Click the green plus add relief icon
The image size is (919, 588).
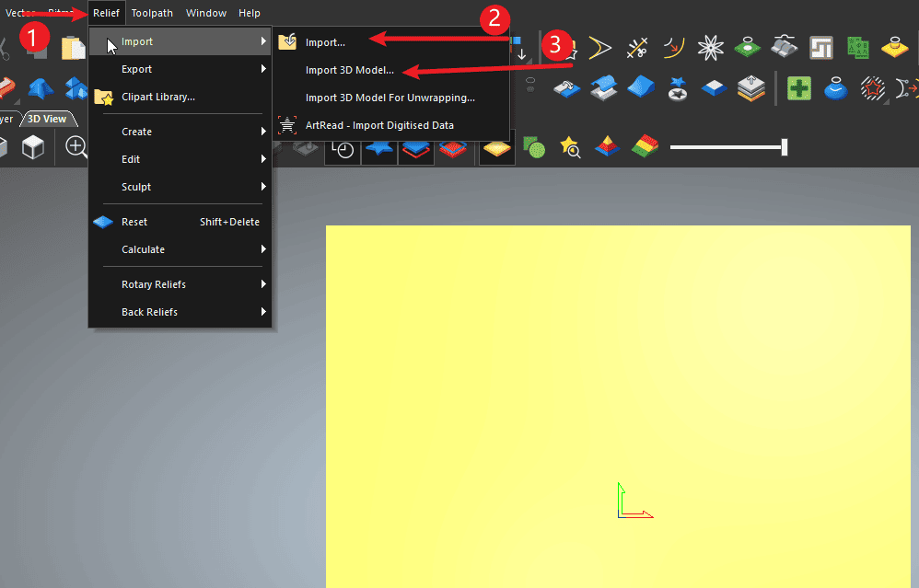pos(798,88)
